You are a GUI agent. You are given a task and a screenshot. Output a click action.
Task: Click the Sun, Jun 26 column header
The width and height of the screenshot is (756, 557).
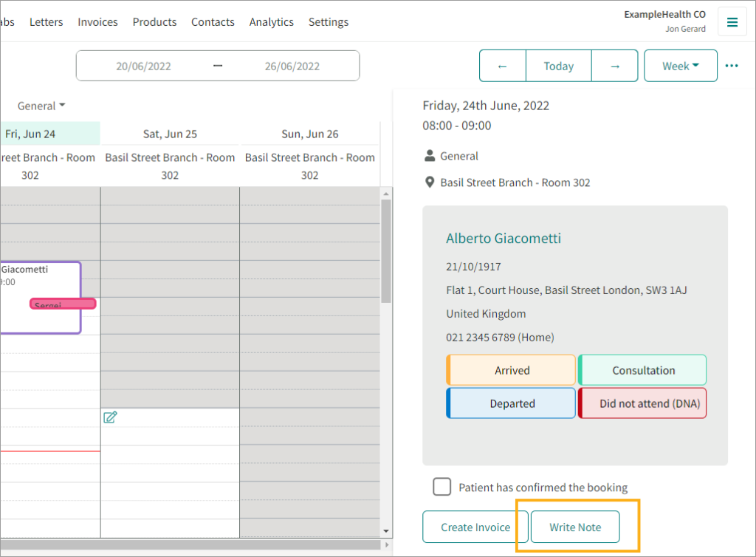(x=310, y=134)
